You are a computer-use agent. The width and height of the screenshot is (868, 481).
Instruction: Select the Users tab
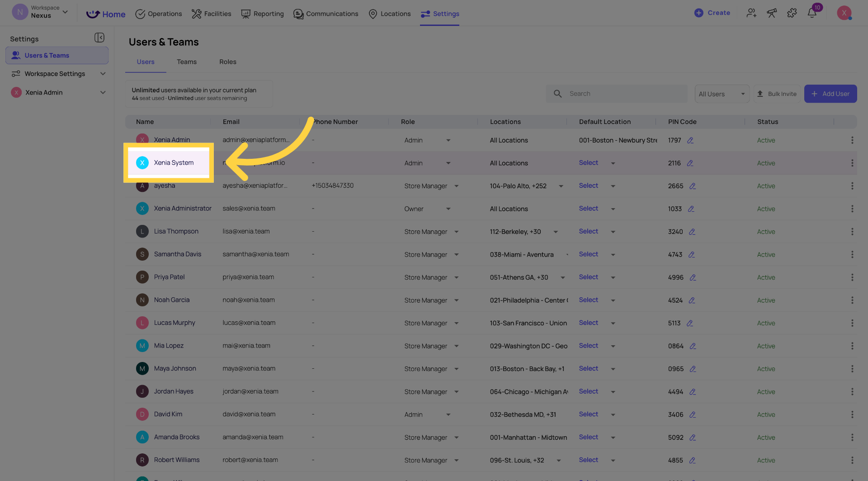[x=146, y=62]
